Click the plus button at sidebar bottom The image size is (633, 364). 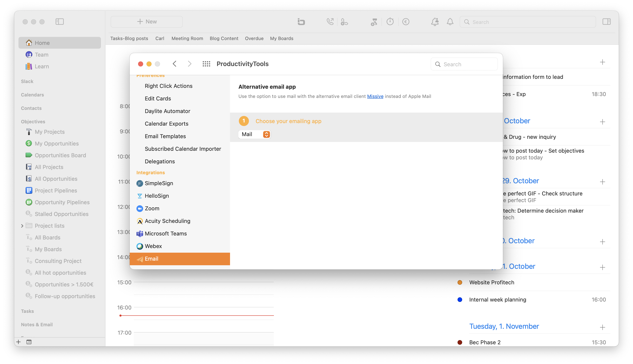tap(18, 342)
